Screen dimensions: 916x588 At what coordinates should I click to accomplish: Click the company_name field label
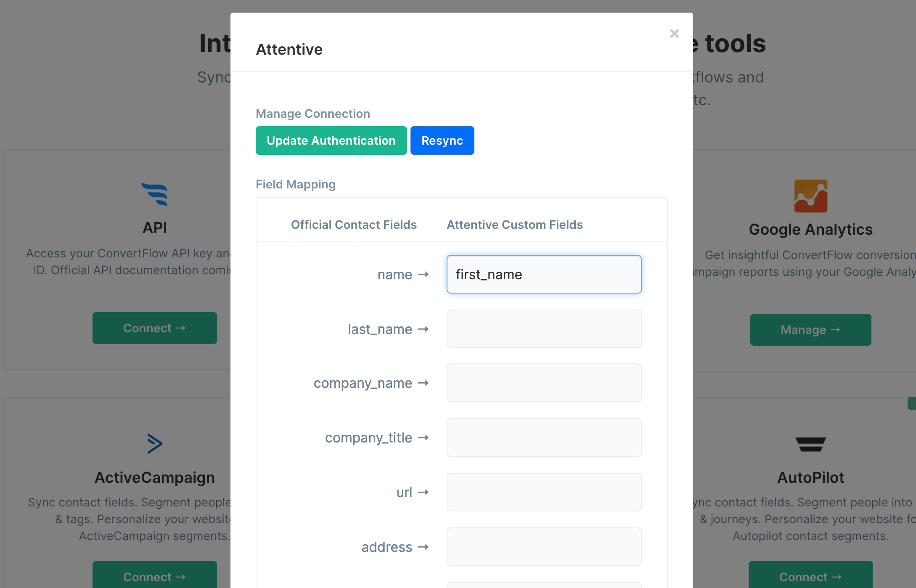[x=363, y=383]
